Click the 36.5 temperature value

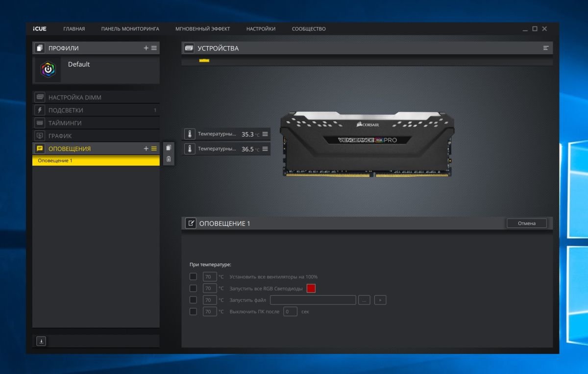click(247, 149)
